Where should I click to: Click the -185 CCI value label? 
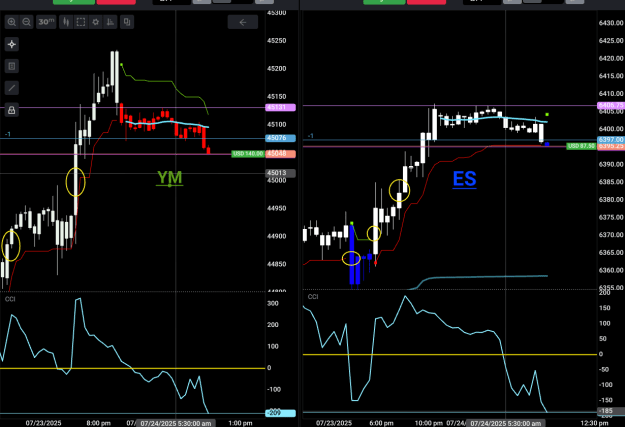(611, 411)
